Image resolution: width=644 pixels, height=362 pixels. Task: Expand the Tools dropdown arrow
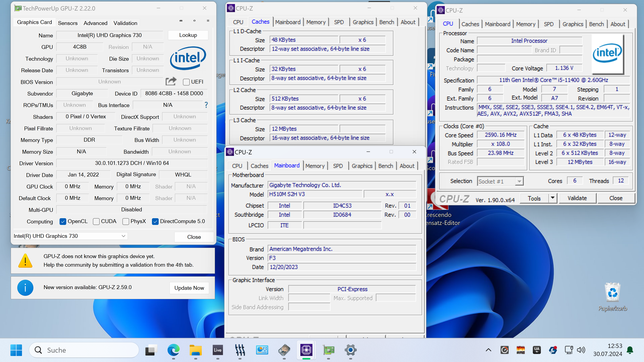coord(552,198)
